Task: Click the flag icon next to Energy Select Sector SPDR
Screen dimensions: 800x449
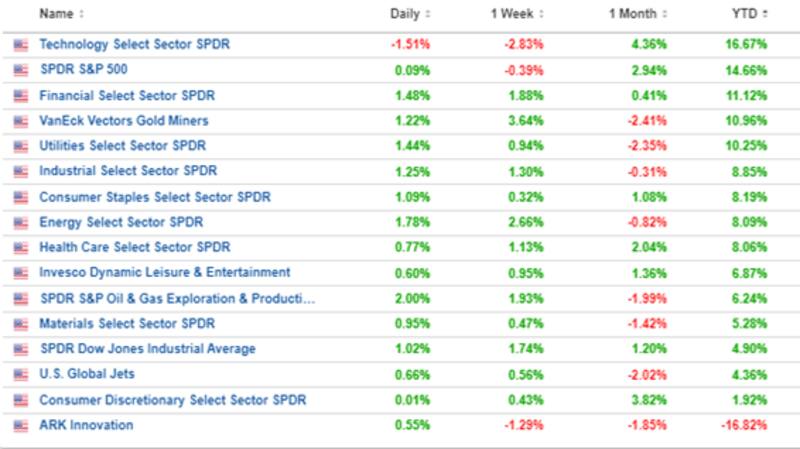Action: coord(21,222)
